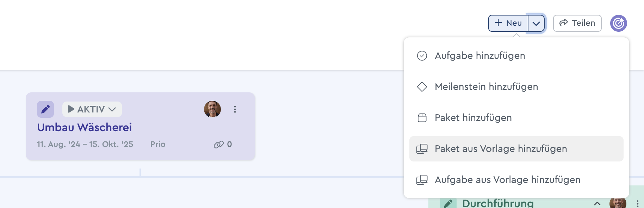The width and height of the screenshot is (644, 208).
Task: Toggle the dropdown arrow beside Neu
Action: [536, 23]
